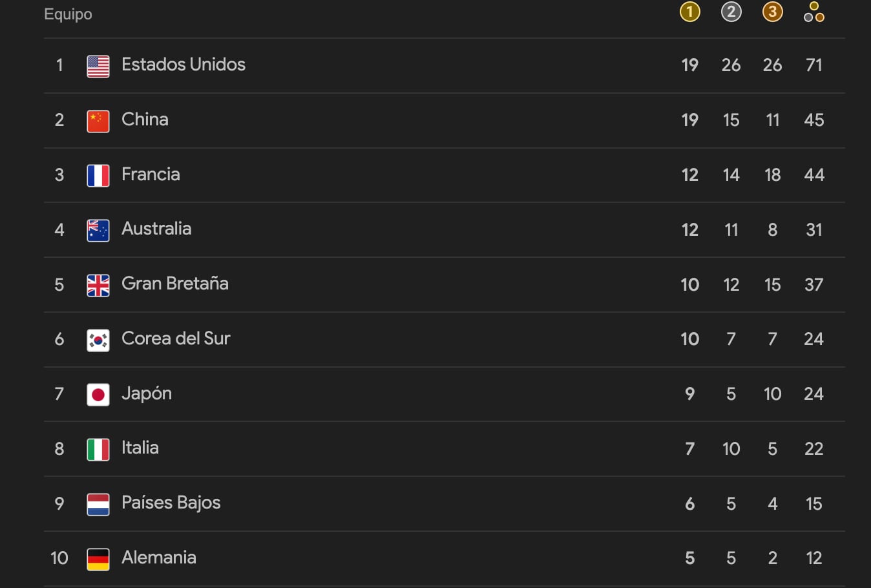Click Japón's bronze medal count of 10
The height and width of the screenshot is (588, 871).
coord(772,394)
